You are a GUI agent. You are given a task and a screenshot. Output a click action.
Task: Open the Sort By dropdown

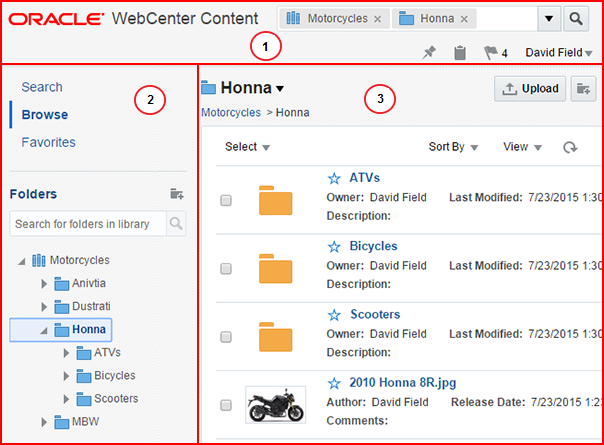(x=453, y=147)
